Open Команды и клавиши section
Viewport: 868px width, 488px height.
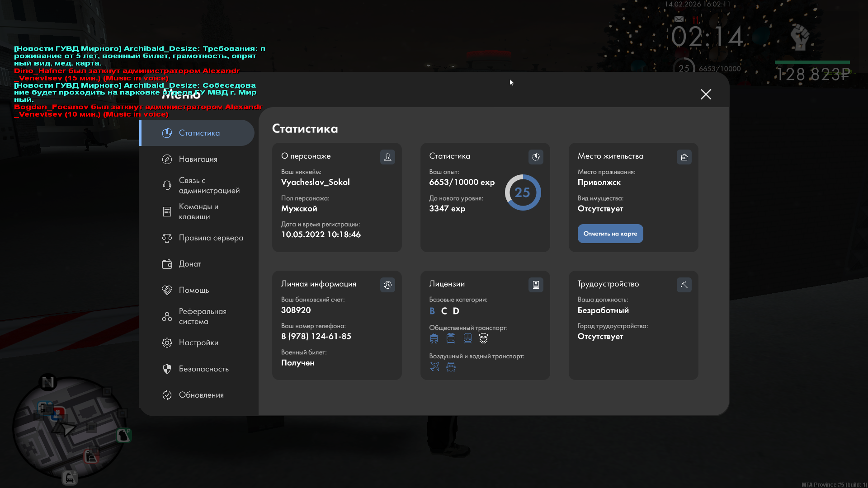[198, 211]
